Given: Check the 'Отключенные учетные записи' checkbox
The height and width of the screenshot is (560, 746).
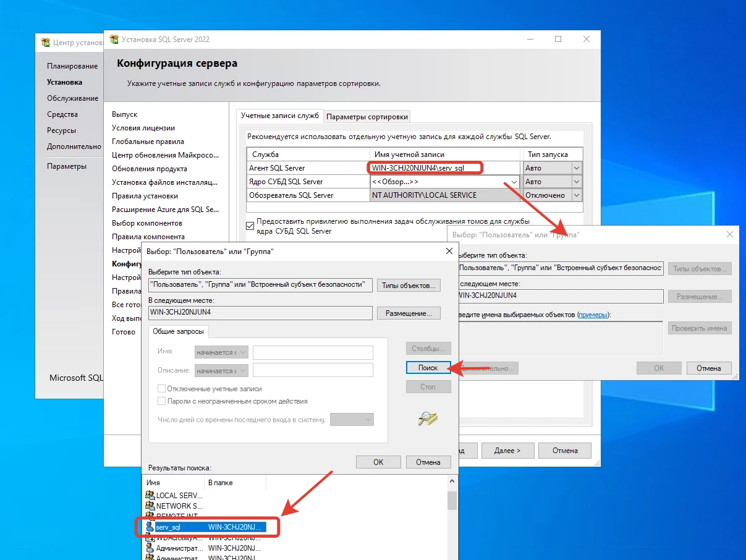Looking at the screenshot, I should (162, 389).
